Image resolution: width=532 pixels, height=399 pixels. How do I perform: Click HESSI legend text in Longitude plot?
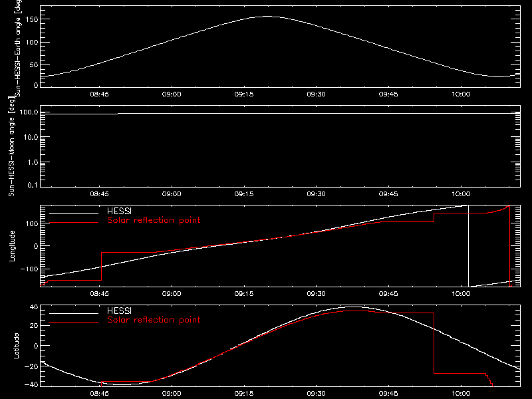(120, 211)
